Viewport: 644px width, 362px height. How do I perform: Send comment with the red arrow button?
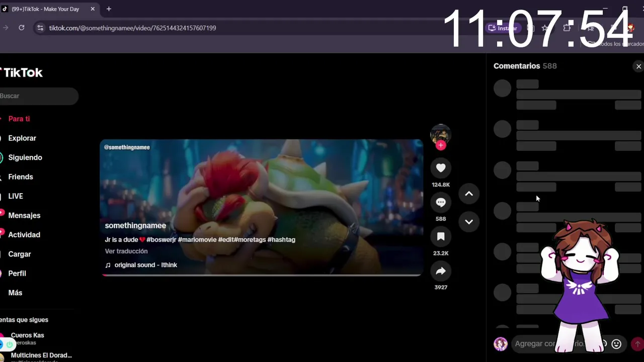pos(637,344)
